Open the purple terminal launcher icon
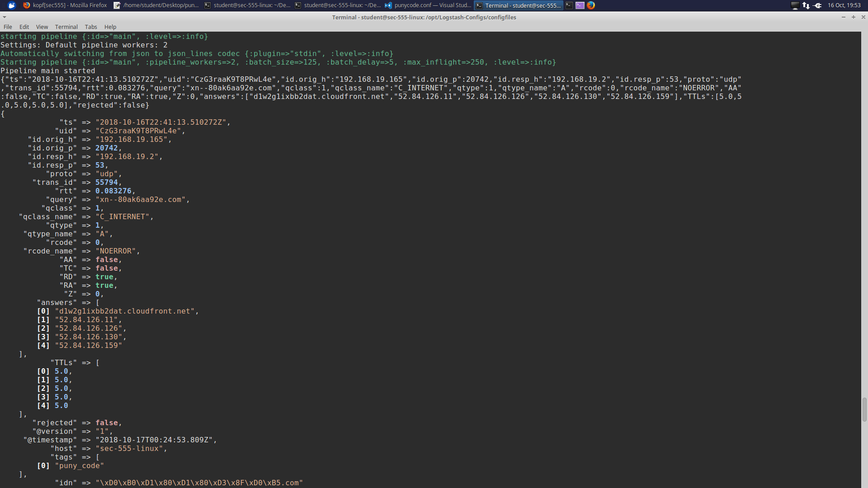This screenshot has width=868, height=488. tap(580, 5)
